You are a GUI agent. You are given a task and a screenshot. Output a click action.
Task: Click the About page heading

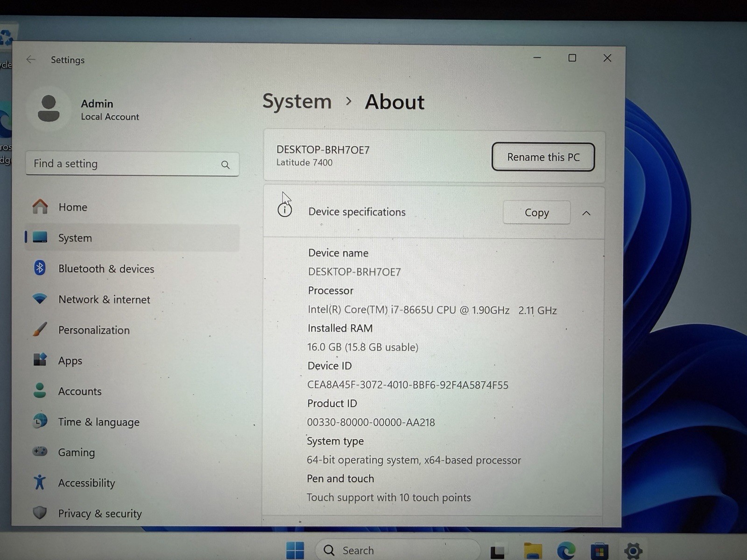(x=395, y=102)
